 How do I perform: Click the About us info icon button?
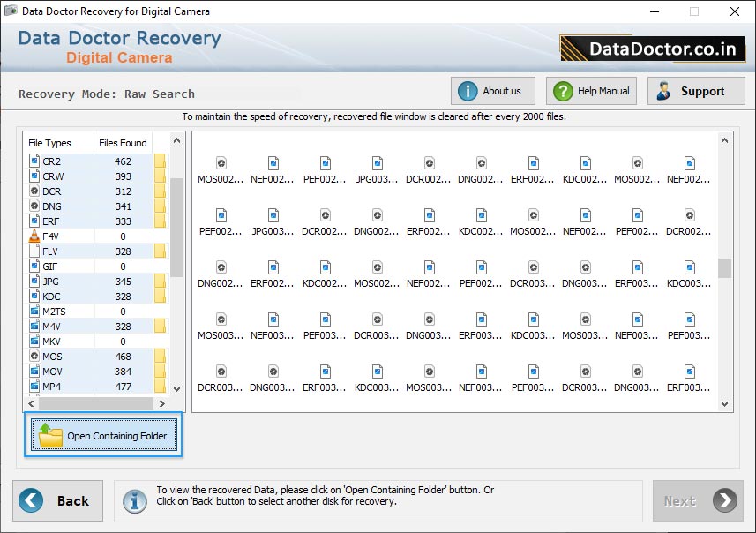pyautogui.click(x=468, y=91)
